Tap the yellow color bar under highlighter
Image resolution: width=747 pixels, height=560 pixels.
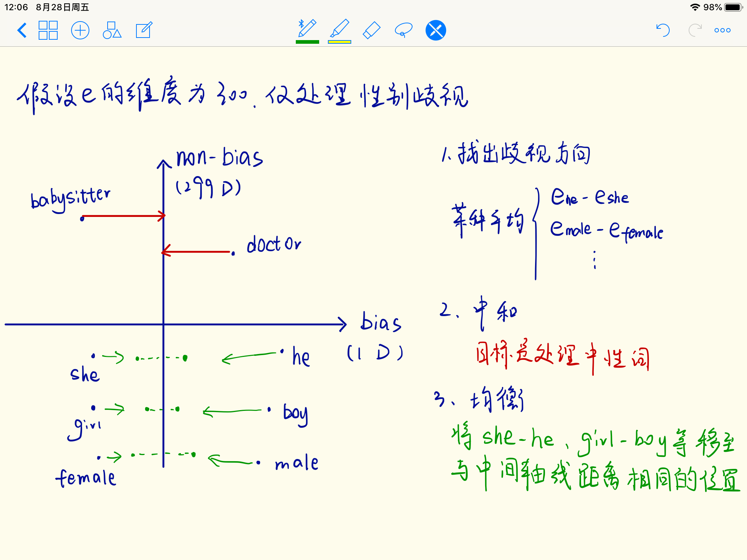[340, 42]
